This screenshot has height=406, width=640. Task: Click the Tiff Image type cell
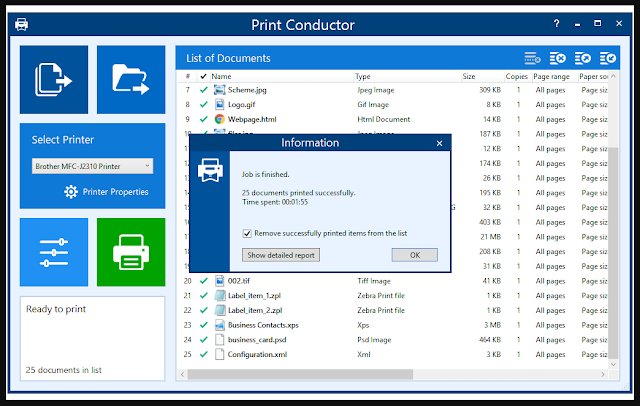[x=374, y=281]
